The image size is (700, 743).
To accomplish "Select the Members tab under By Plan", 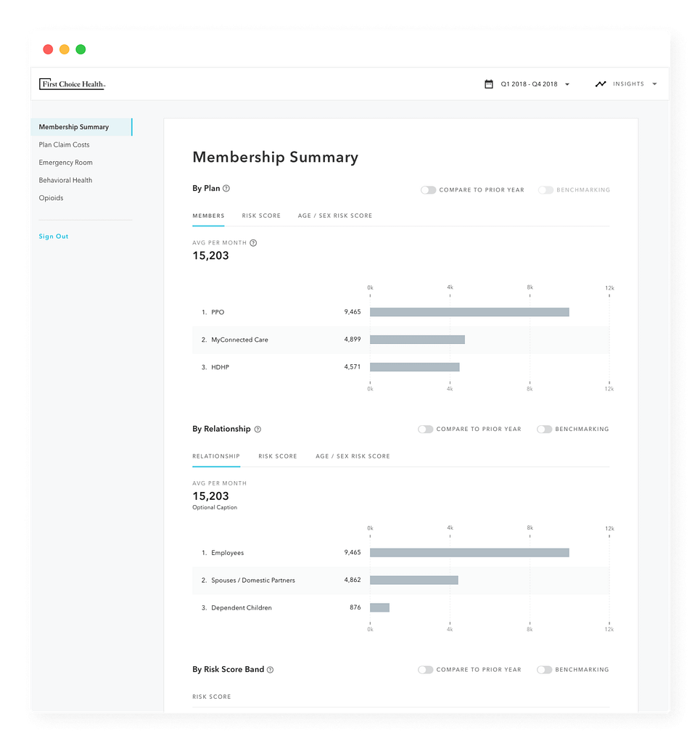I will 208,215.
